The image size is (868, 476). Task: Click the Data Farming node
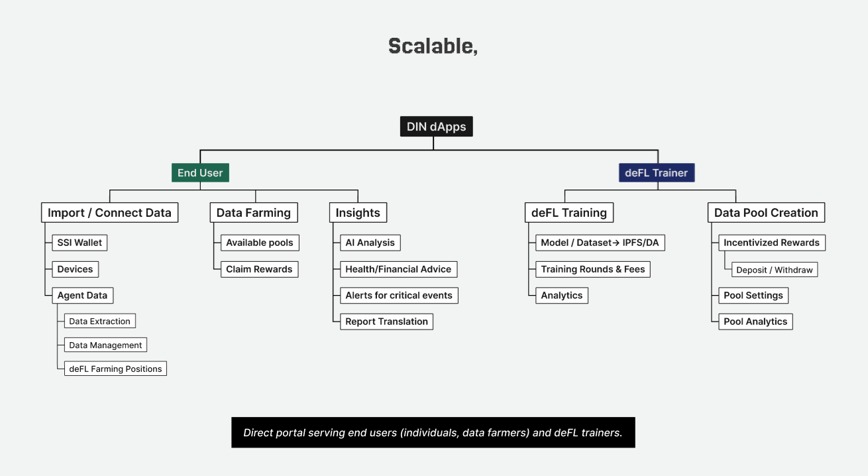click(253, 213)
